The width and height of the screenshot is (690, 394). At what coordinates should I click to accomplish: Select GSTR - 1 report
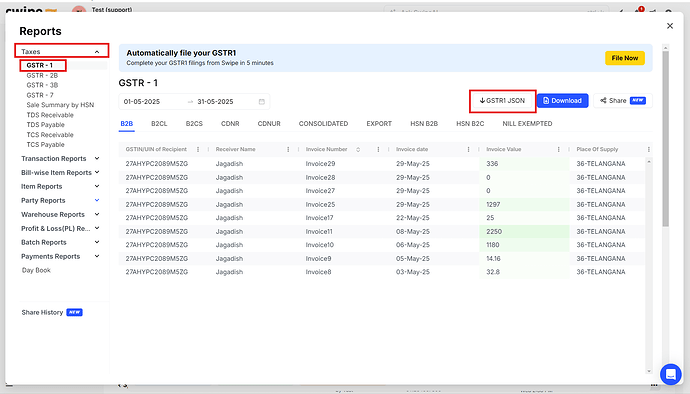coord(40,65)
